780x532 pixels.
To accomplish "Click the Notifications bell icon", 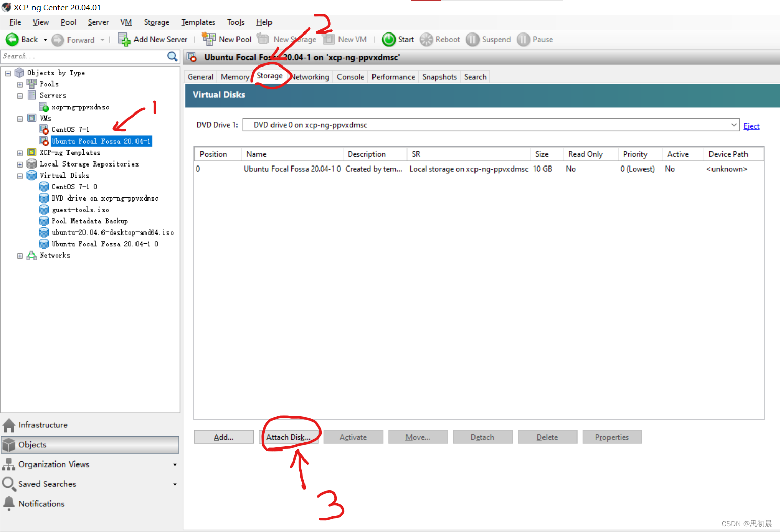I will click(9, 503).
